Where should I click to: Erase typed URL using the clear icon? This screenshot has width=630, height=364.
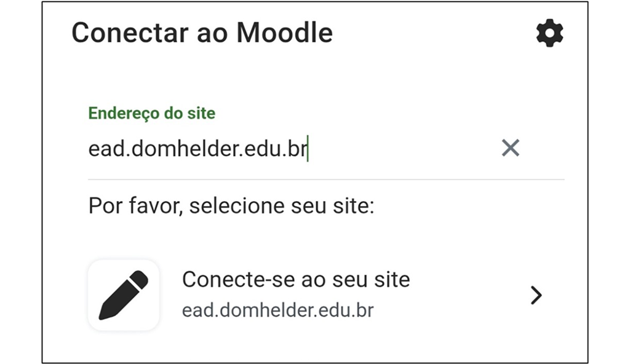click(x=510, y=148)
